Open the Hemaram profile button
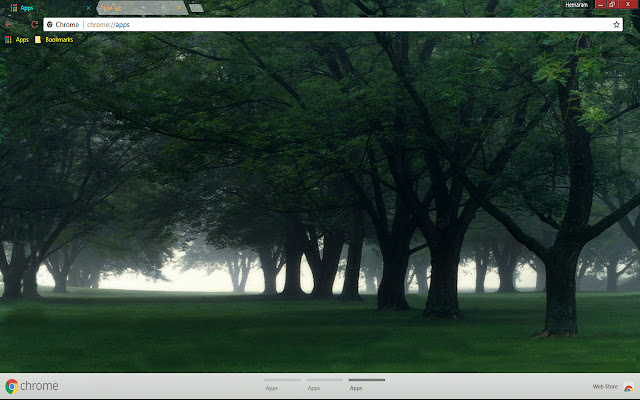 click(576, 5)
